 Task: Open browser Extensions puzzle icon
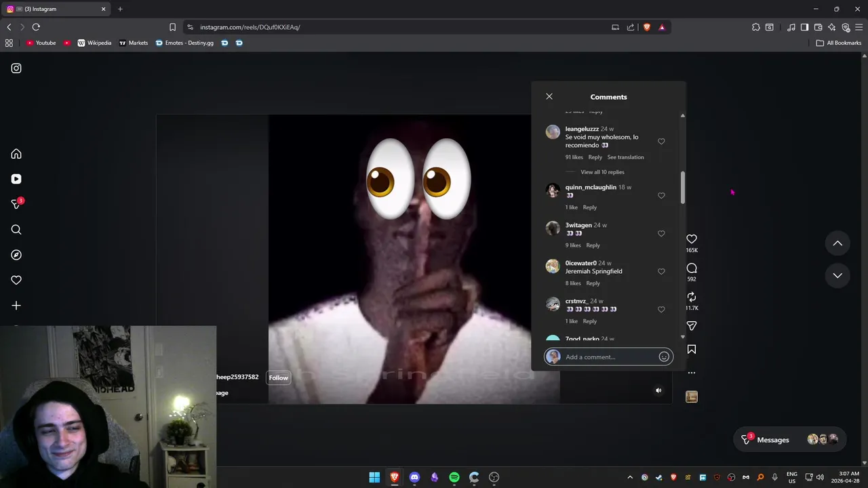coord(756,27)
